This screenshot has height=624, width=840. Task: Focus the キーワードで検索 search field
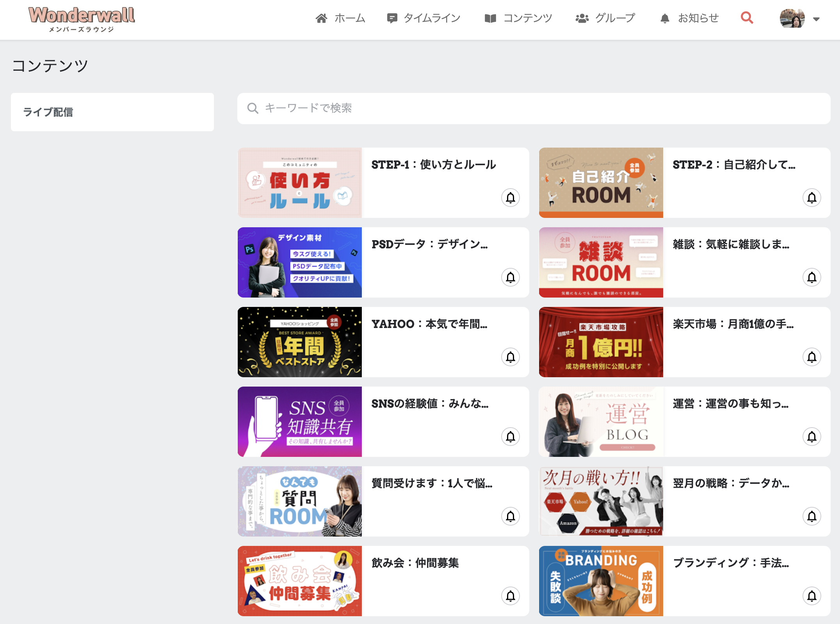[x=533, y=108]
